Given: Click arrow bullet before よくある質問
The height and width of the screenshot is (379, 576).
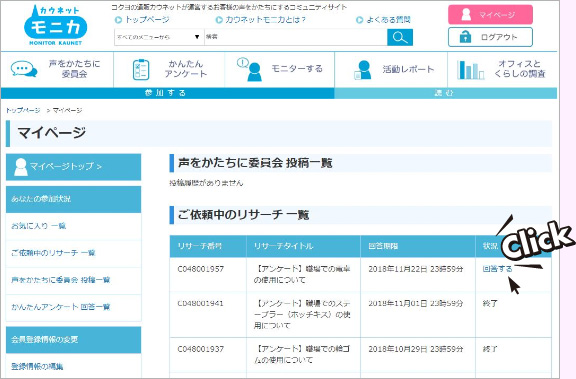Looking at the screenshot, I should point(360,20).
